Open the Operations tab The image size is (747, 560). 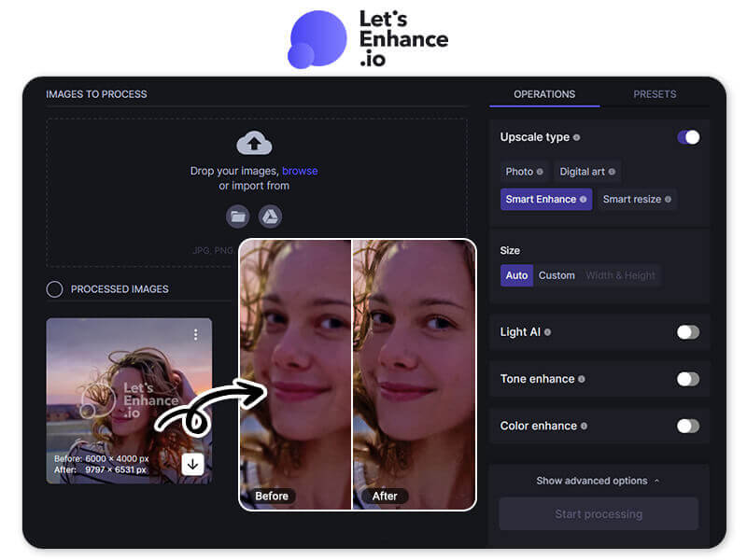coord(544,94)
